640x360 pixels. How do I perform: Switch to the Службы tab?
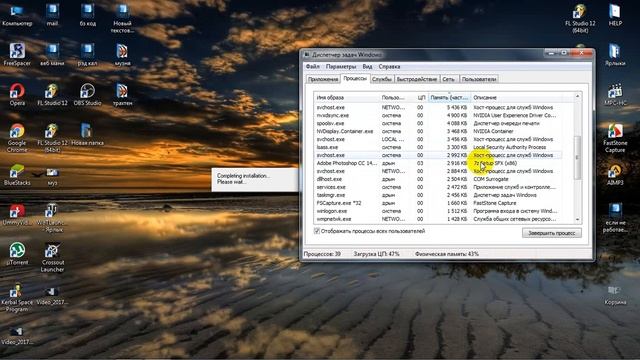tap(382, 79)
